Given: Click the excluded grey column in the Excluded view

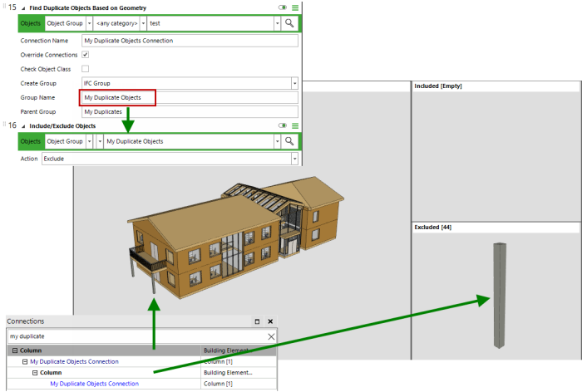Looking at the screenshot, I should [x=500, y=296].
